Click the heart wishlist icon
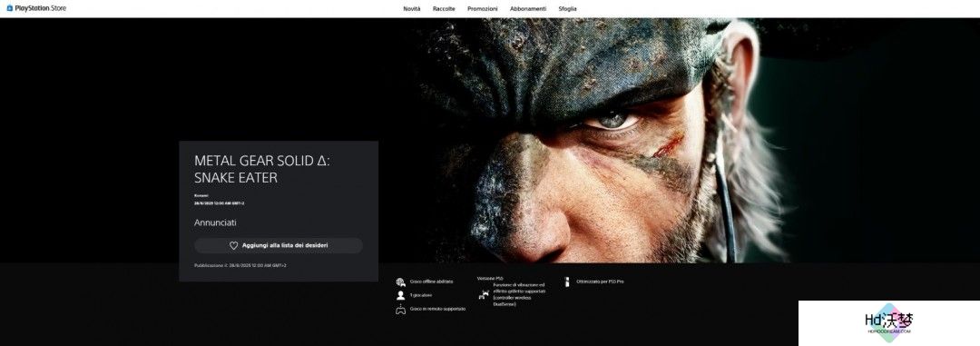Image resolution: width=980 pixels, height=346 pixels. (234, 246)
